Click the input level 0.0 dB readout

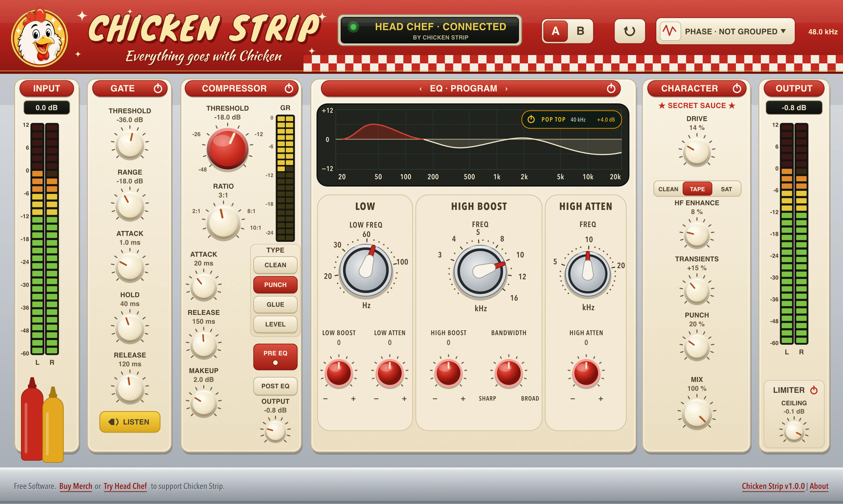(47, 108)
